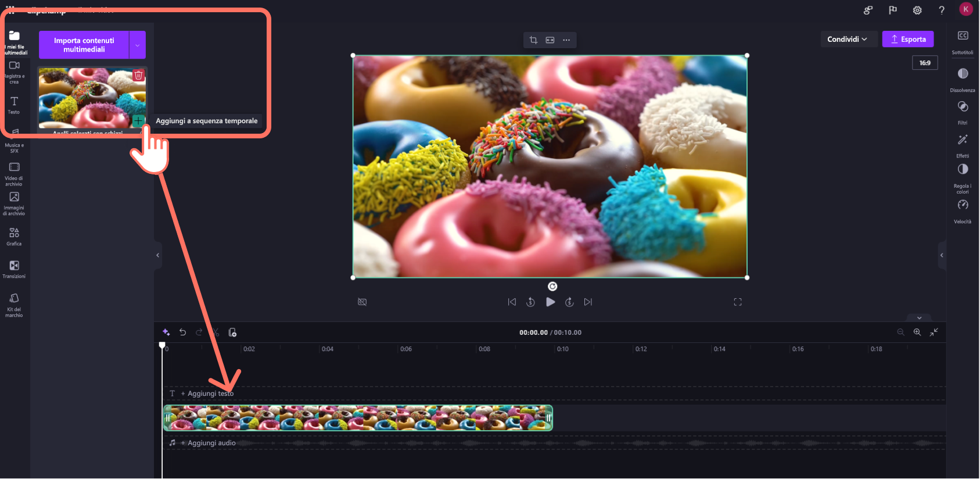Open Regola i colori panel
980x479 pixels.
tap(963, 178)
